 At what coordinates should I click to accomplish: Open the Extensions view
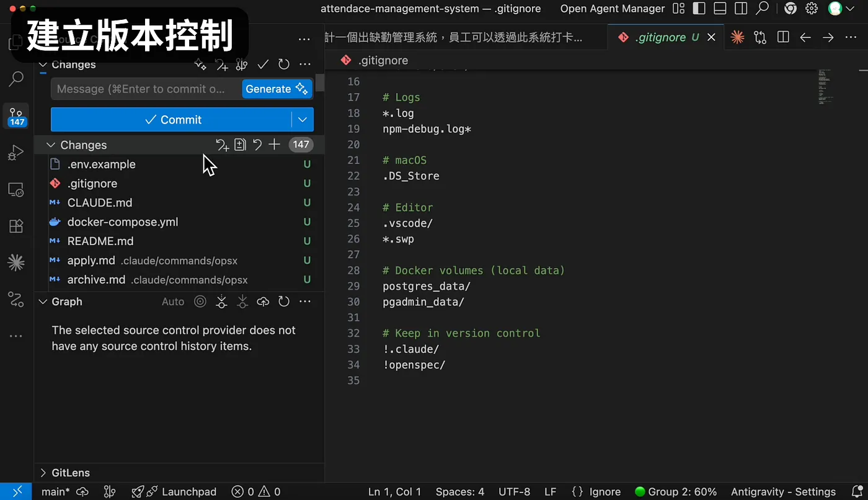16,226
